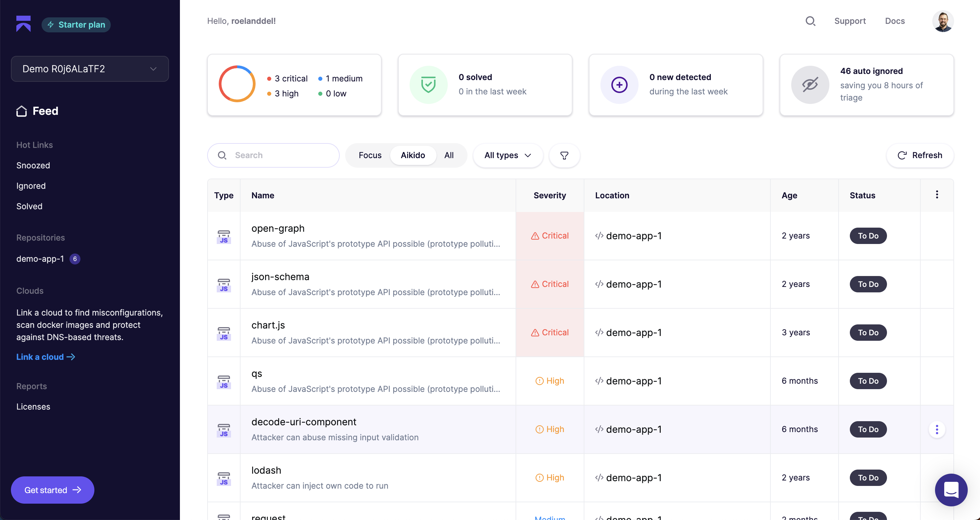Open the decode-uri-component row actions menu
The height and width of the screenshot is (520, 980).
(x=937, y=429)
